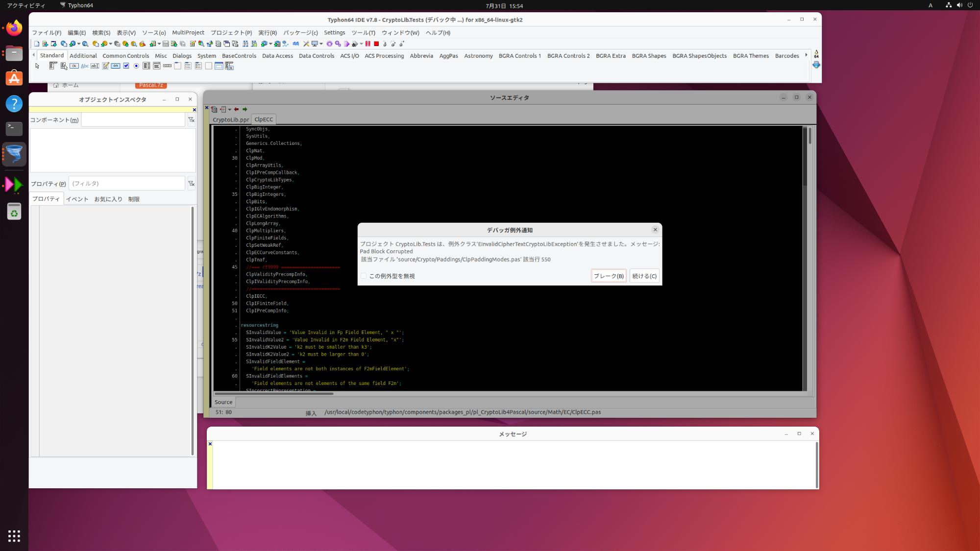Open Terminal from the Ubuntu dock
This screenshot has height=551, width=980.
pos(14,129)
